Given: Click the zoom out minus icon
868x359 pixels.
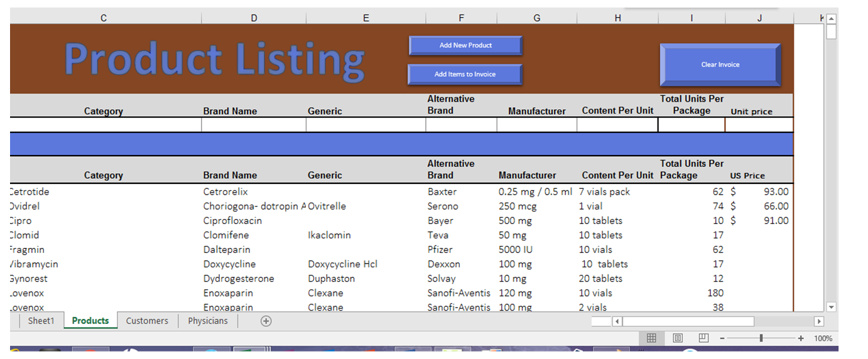Looking at the screenshot, I should coord(722,338).
